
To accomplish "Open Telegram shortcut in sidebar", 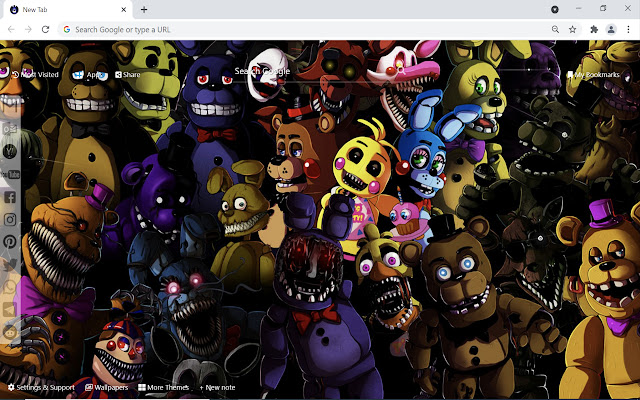I will pyautogui.click(x=10, y=309).
